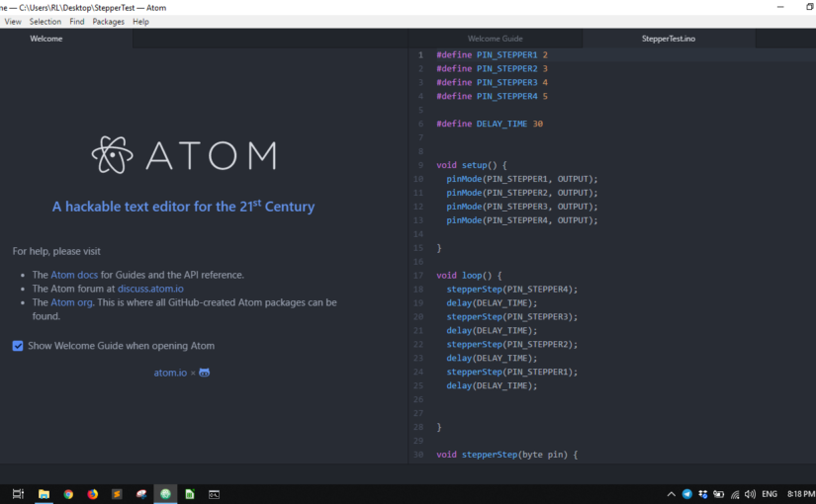Image resolution: width=816 pixels, height=504 pixels.
Task: Click the volume speaker icon
Action: pyautogui.click(x=750, y=494)
